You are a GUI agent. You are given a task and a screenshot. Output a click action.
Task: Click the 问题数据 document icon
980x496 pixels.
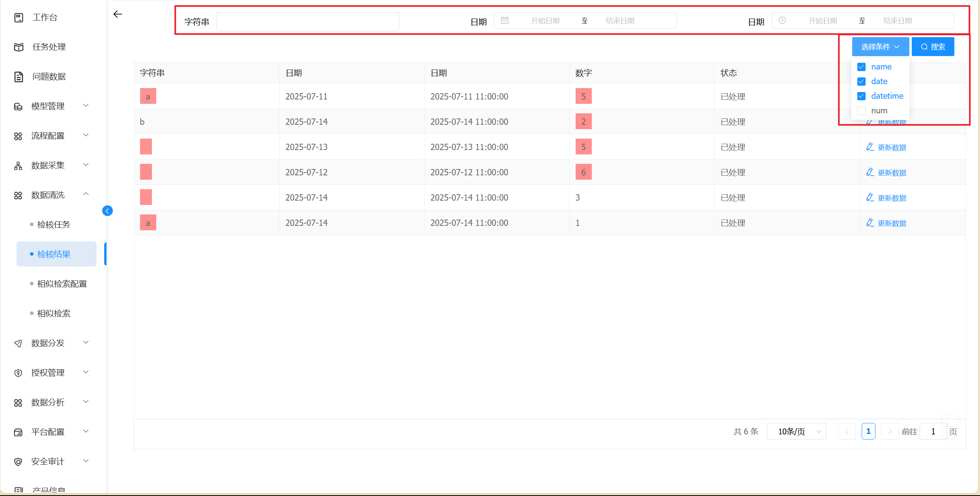point(19,77)
